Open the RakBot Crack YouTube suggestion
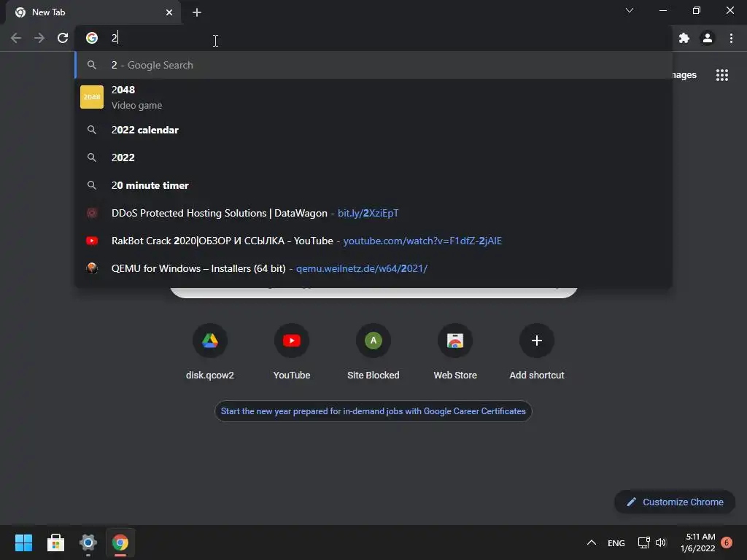The image size is (747, 560). (374, 241)
